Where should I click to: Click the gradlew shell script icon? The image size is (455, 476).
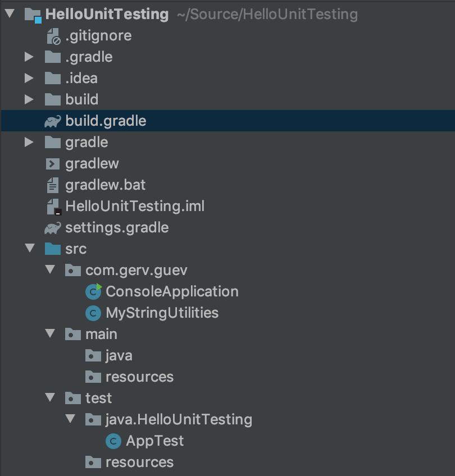pos(53,164)
